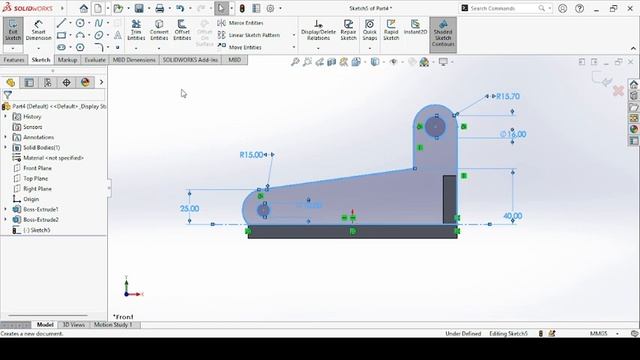Expand the Annotations tree node
This screenshot has width=640, height=360.
point(5,137)
